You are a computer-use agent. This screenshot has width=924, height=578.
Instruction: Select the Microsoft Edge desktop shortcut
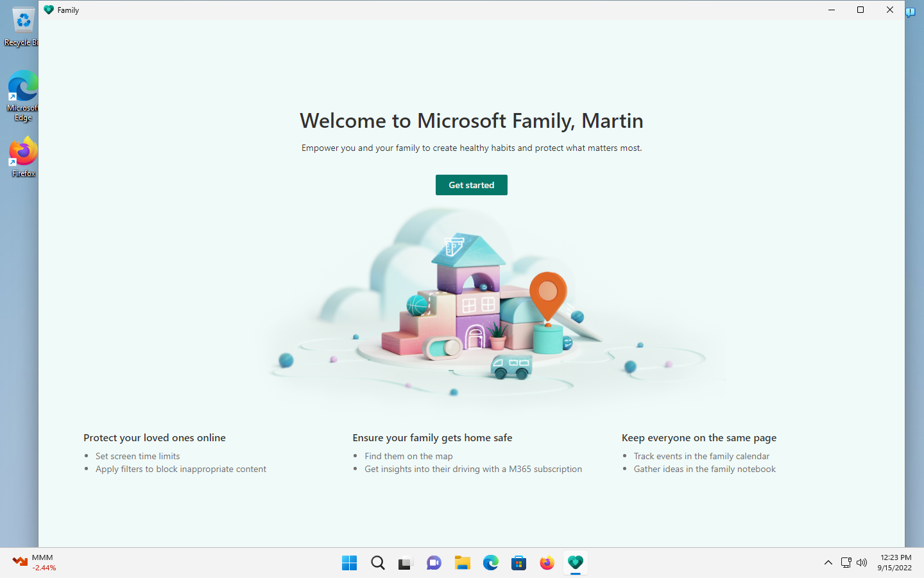coord(23,96)
